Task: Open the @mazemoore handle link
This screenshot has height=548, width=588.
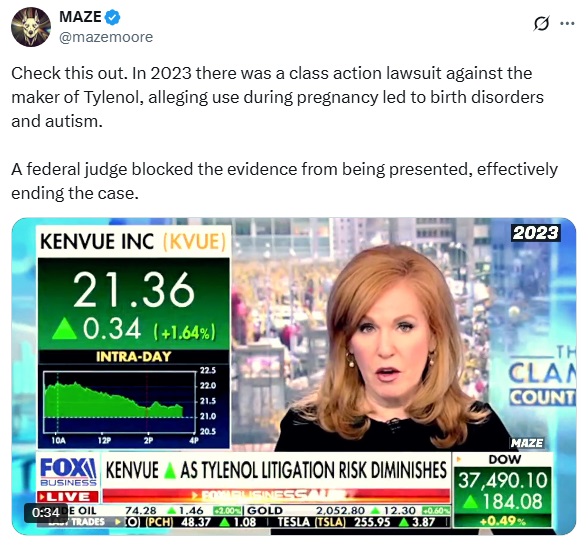Action: 106,37
